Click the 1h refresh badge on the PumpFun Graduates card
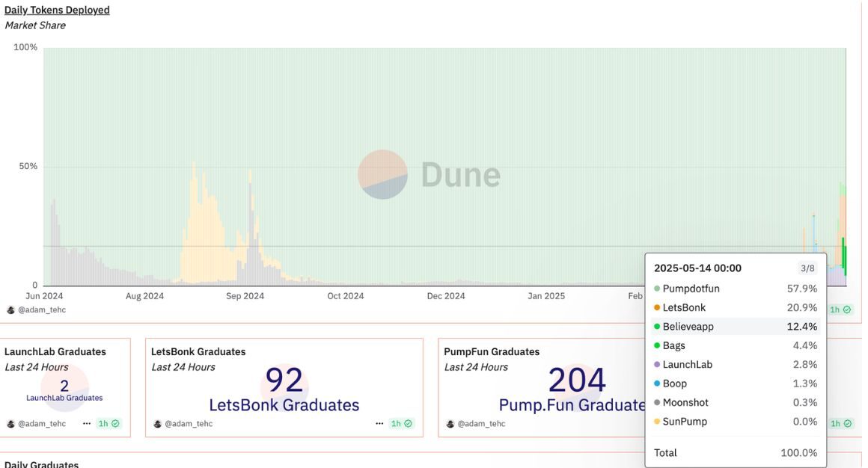Image resolution: width=868 pixels, height=468 pixels. pyautogui.click(x=840, y=424)
